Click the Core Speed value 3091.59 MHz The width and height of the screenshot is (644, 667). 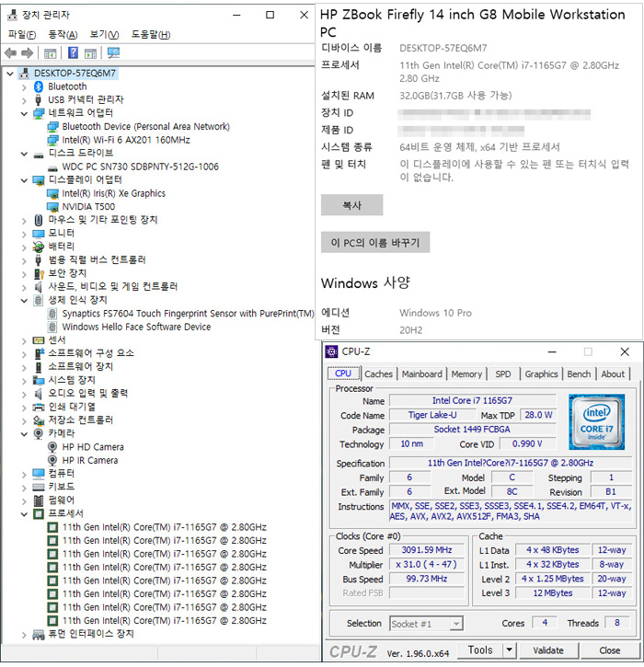[427, 550]
